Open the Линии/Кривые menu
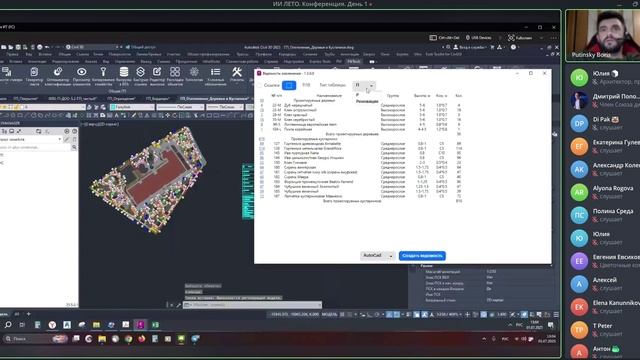This screenshot has height=360, width=640. pos(149,54)
